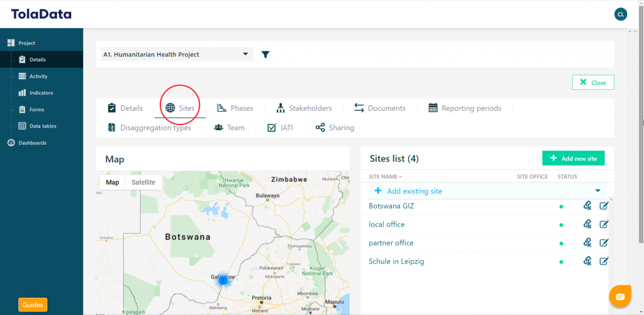Click the SITE OFFICE column header
The width and height of the screenshot is (644, 315).
[x=532, y=177]
